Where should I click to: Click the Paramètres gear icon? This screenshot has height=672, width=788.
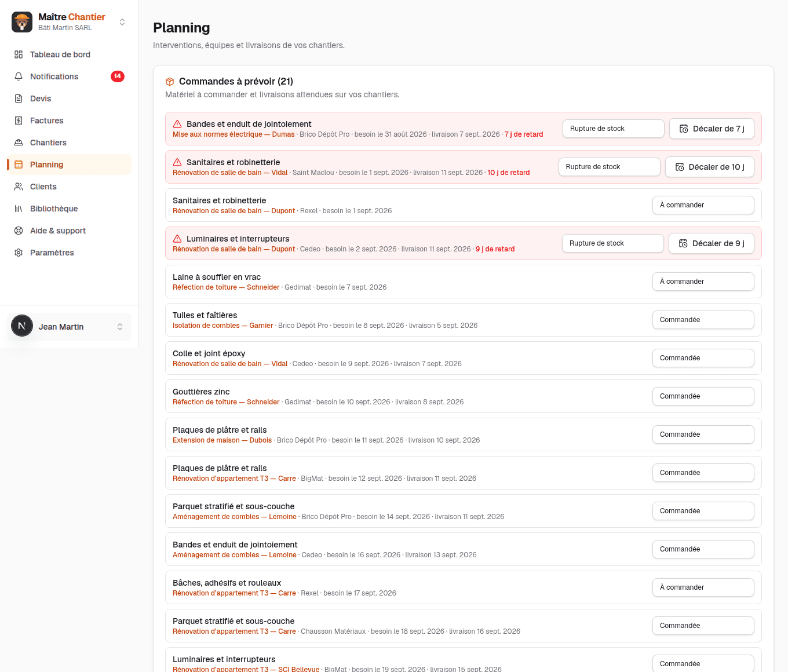click(19, 253)
